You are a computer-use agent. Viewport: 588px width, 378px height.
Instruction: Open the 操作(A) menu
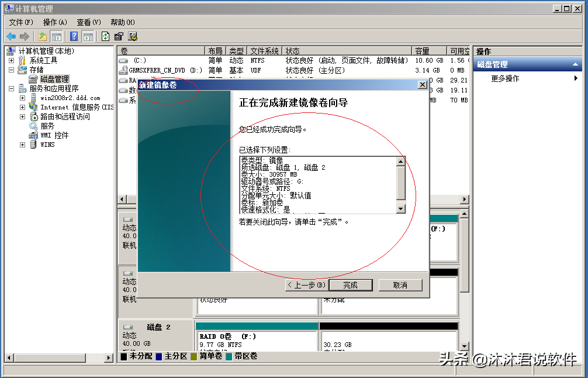55,22
